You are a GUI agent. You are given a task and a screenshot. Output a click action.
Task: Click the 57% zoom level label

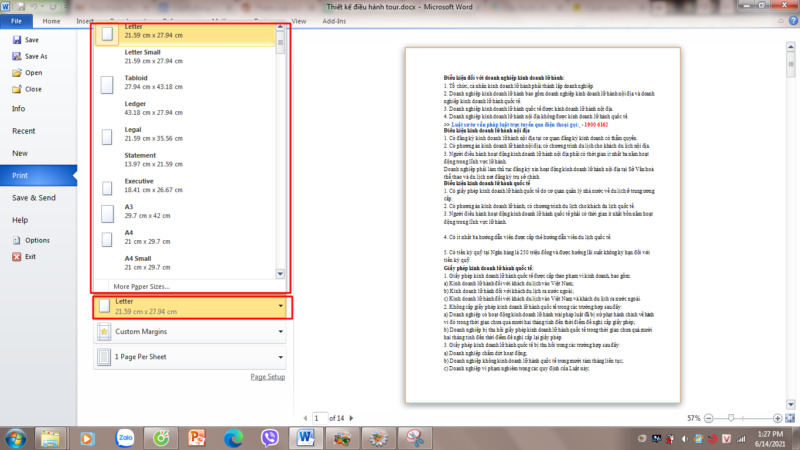tap(693, 418)
